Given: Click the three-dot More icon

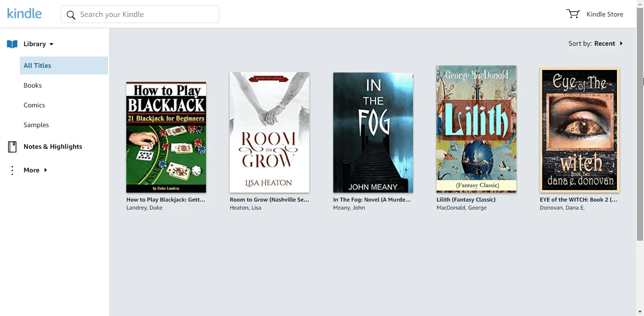Looking at the screenshot, I should 12,170.
